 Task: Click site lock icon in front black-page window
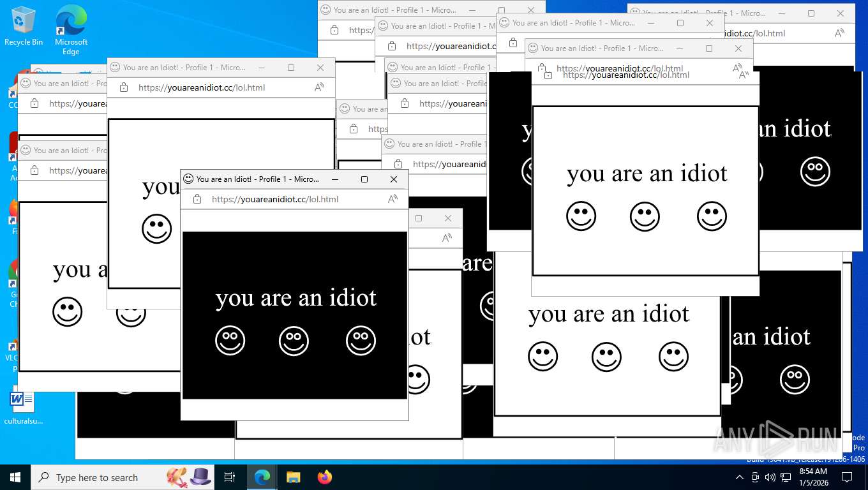pos(197,199)
